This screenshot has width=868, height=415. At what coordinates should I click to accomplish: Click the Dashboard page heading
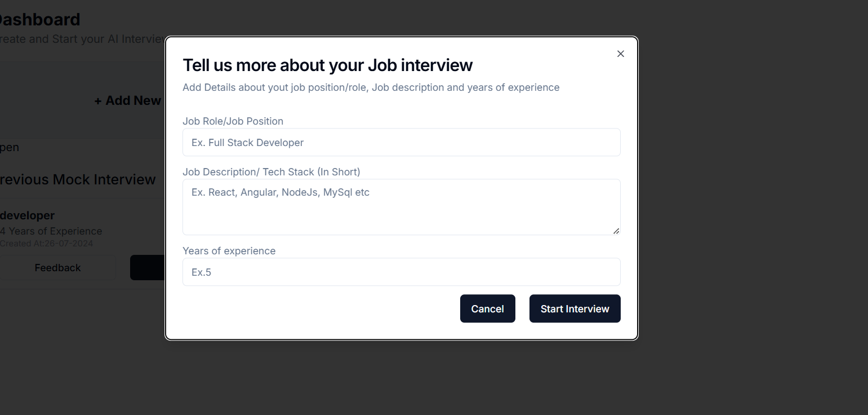tap(39, 20)
